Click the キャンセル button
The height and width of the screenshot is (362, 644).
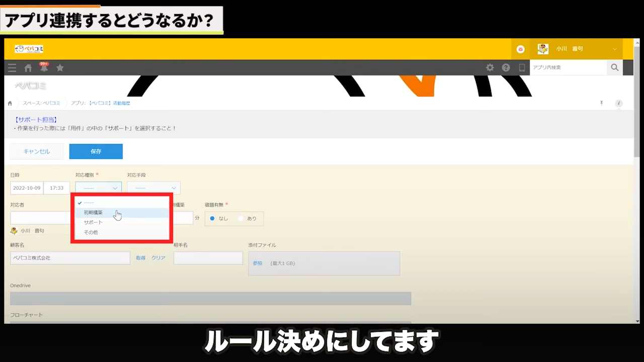(37, 151)
